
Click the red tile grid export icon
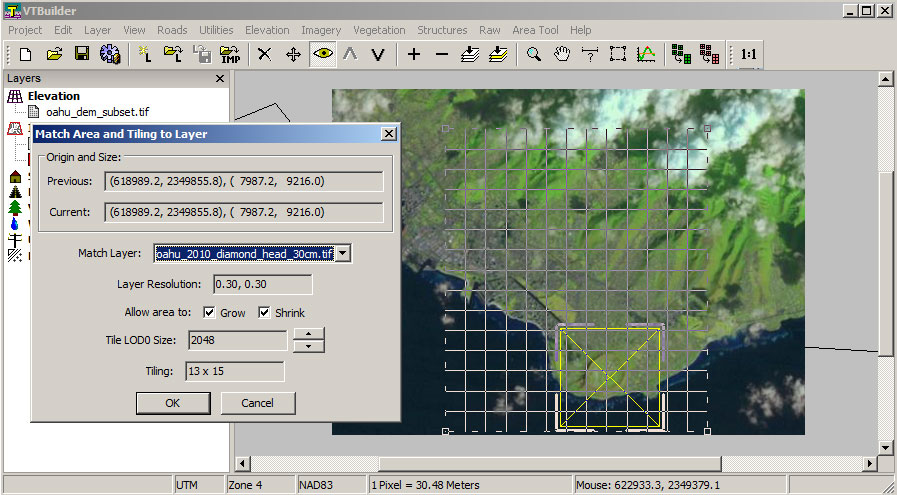pyautogui.click(x=709, y=54)
